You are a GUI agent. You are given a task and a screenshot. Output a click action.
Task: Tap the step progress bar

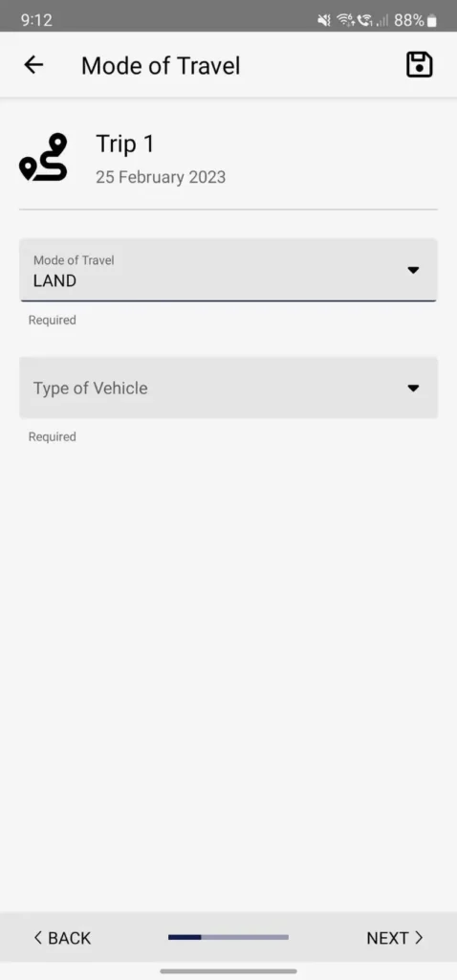[x=228, y=937]
